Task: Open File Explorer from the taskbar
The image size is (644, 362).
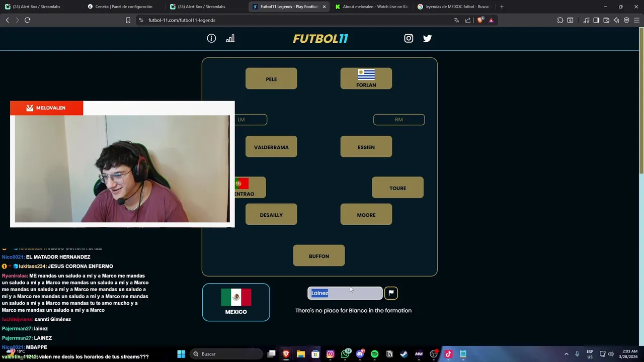Action: 301,354
